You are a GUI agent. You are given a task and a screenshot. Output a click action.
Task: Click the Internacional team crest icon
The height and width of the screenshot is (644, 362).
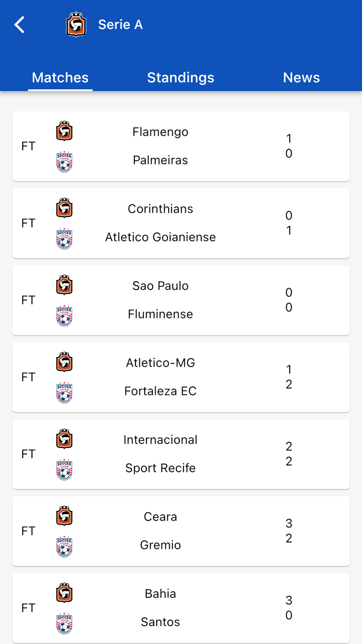(64, 440)
